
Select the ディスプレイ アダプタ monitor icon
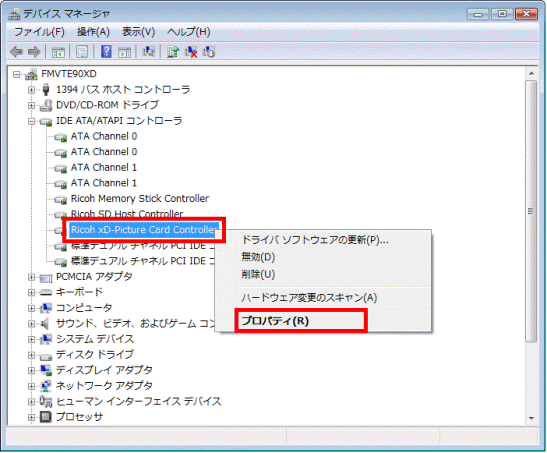(x=46, y=370)
